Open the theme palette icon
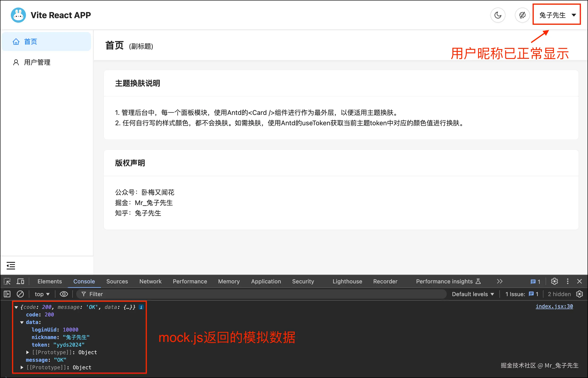The width and height of the screenshot is (588, 378). 522,15
